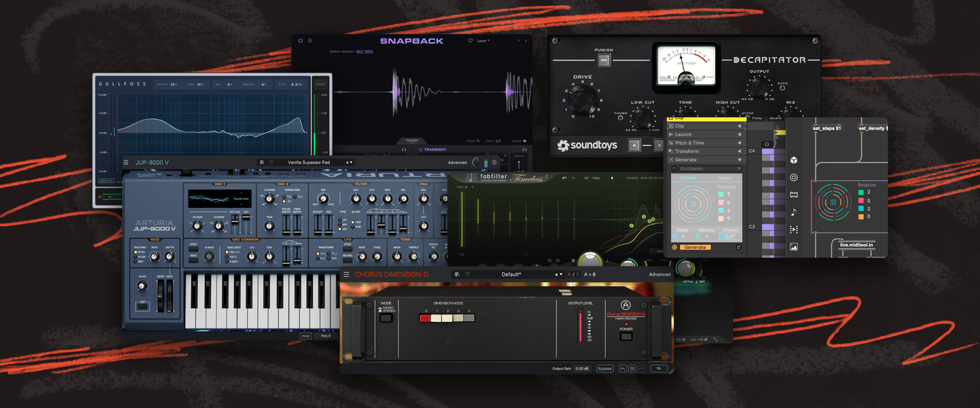Screen dimensions: 980x408
Task: Switch to the Voices tab in the Generate panel
Action: pyautogui.click(x=726, y=176)
